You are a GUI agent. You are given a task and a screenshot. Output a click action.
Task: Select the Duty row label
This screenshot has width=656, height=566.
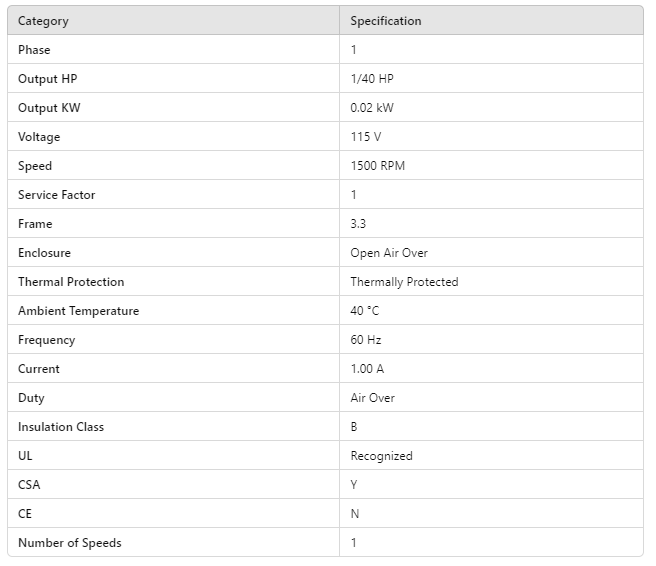coord(31,398)
